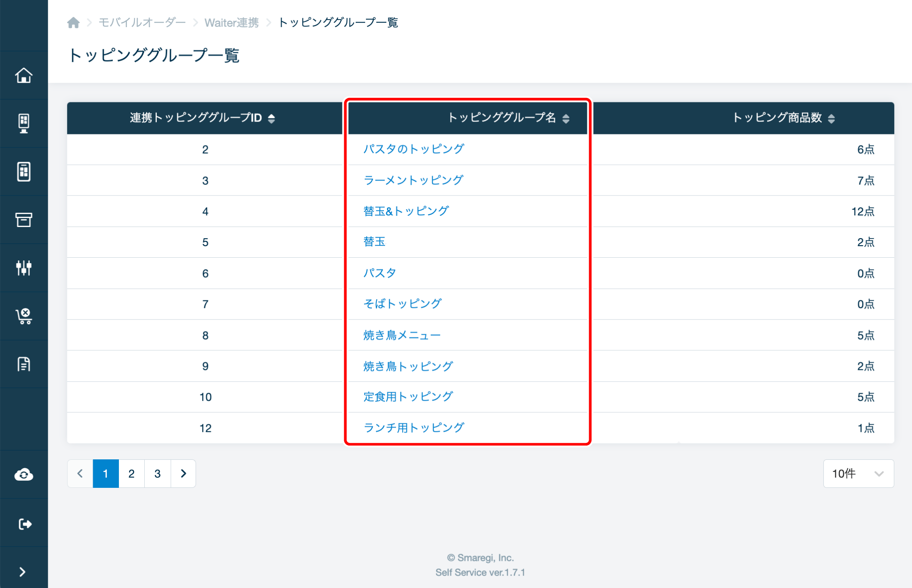Click the cart cancel sidebar icon
This screenshot has height=588, width=912.
pos(24,316)
